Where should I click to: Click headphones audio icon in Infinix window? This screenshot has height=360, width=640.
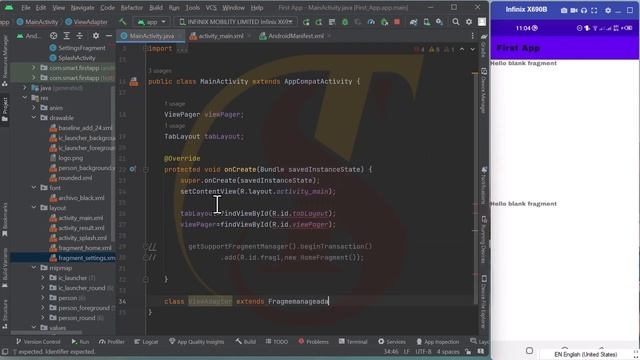(584, 11)
